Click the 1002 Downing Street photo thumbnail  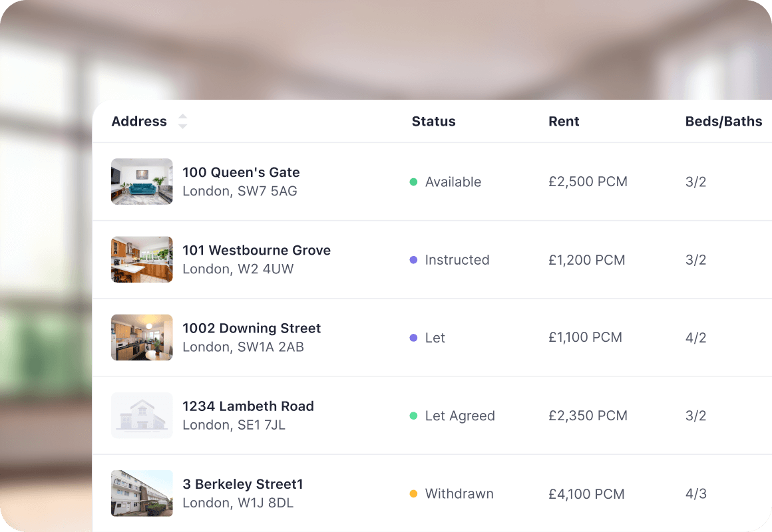(x=142, y=337)
